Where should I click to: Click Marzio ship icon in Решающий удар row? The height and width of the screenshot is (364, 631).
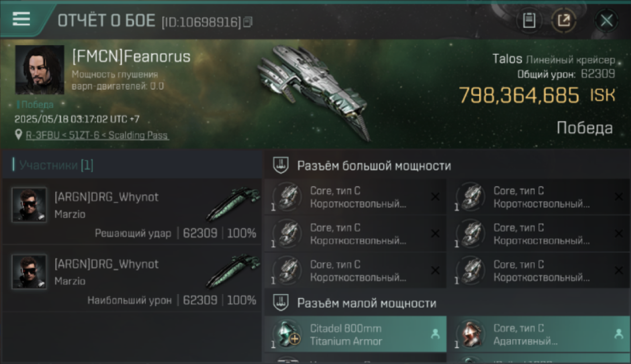pyautogui.click(x=233, y=204)
